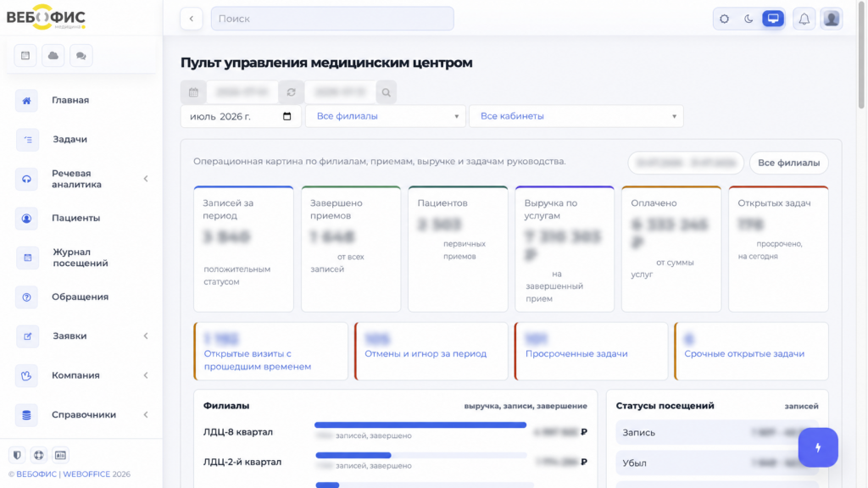Click the Справочники database icon
The height and width of the screenshot is (488, 868).
coord(26,415)
